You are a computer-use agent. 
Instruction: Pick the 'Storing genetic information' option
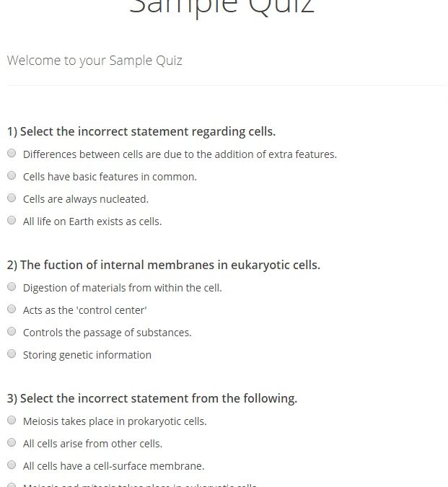[x=12, y=354]
